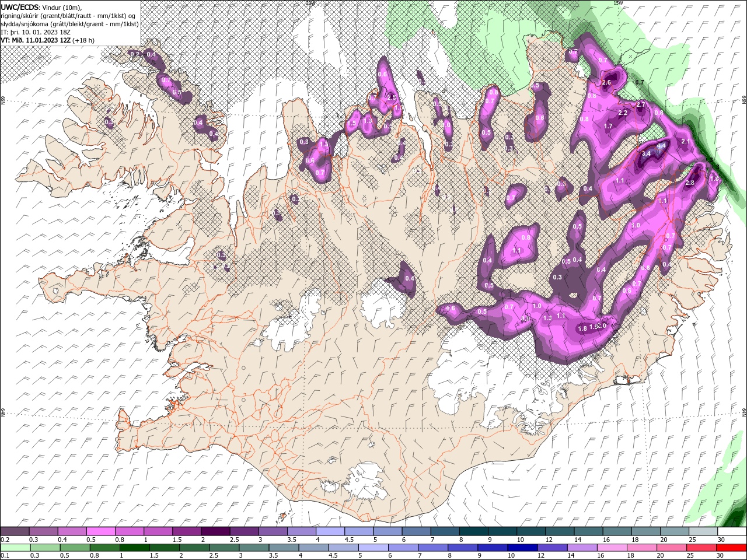Click the 'VT: Mið. 11.01.2023 12Z' valid time

(36, 40)
